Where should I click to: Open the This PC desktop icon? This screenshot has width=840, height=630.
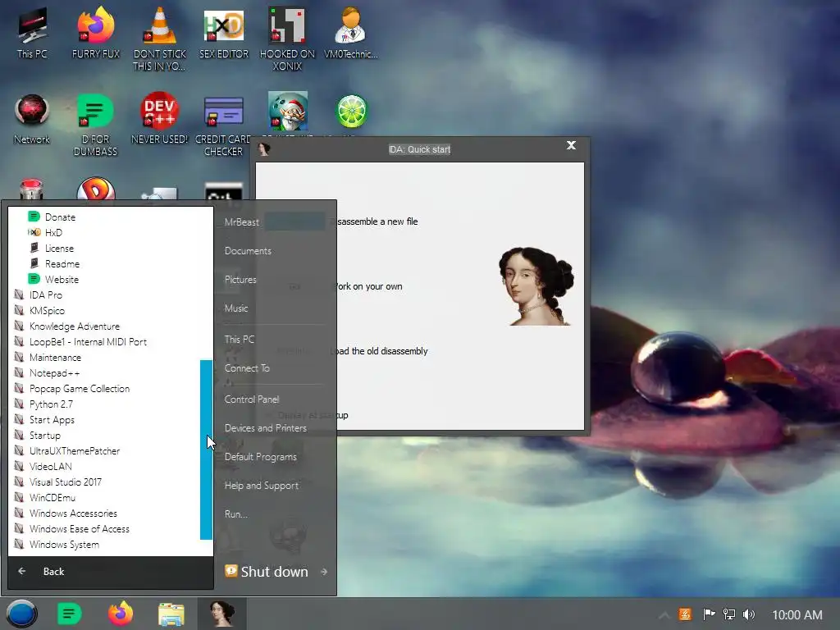click(32, 32)
